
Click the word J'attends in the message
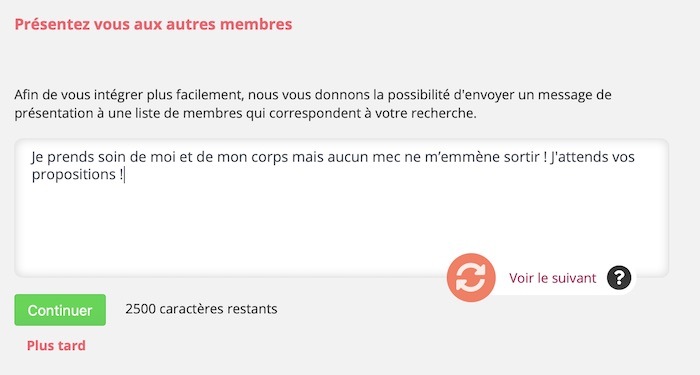(x=576, y=157)
